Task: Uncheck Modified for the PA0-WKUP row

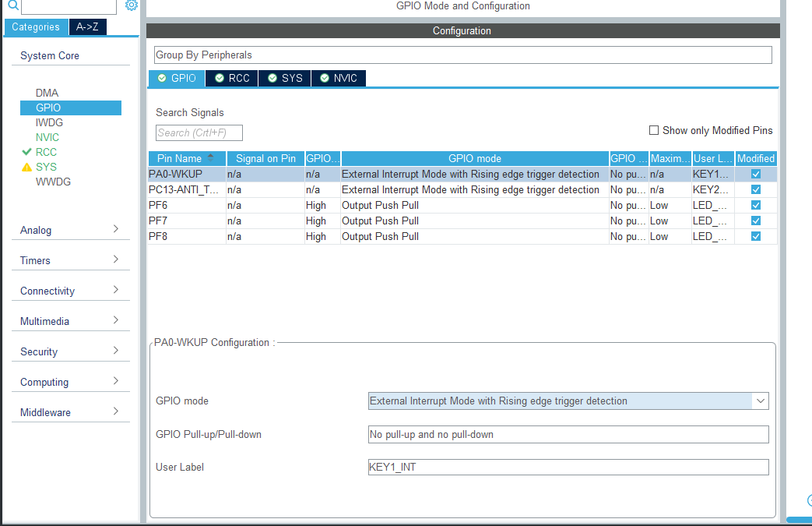Action: tap(754, 174)
